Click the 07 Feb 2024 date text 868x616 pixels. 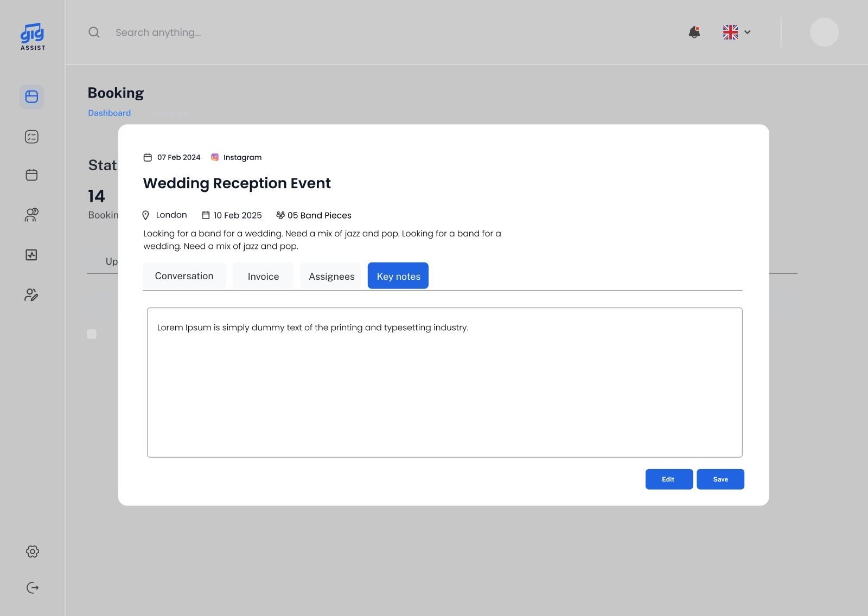coord(179,157)
